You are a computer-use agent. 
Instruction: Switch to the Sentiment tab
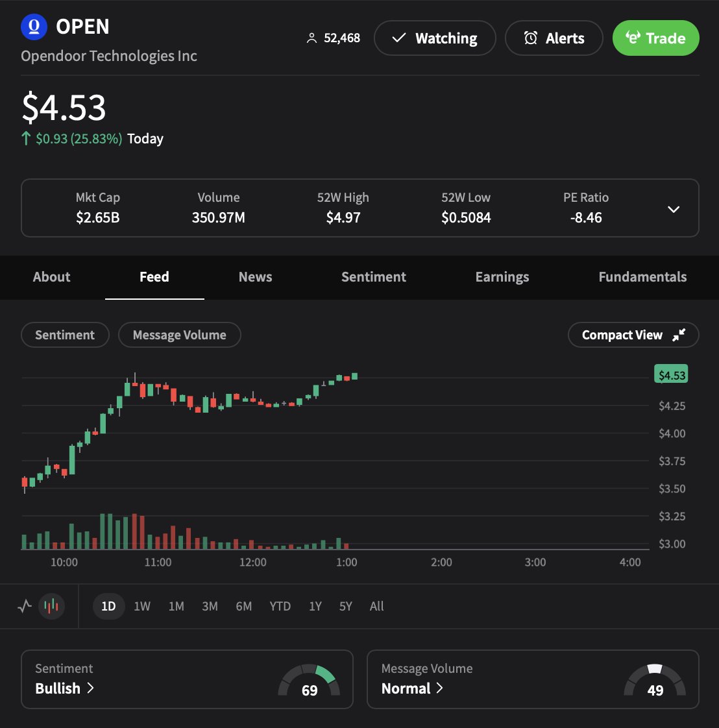click(373, 276)
